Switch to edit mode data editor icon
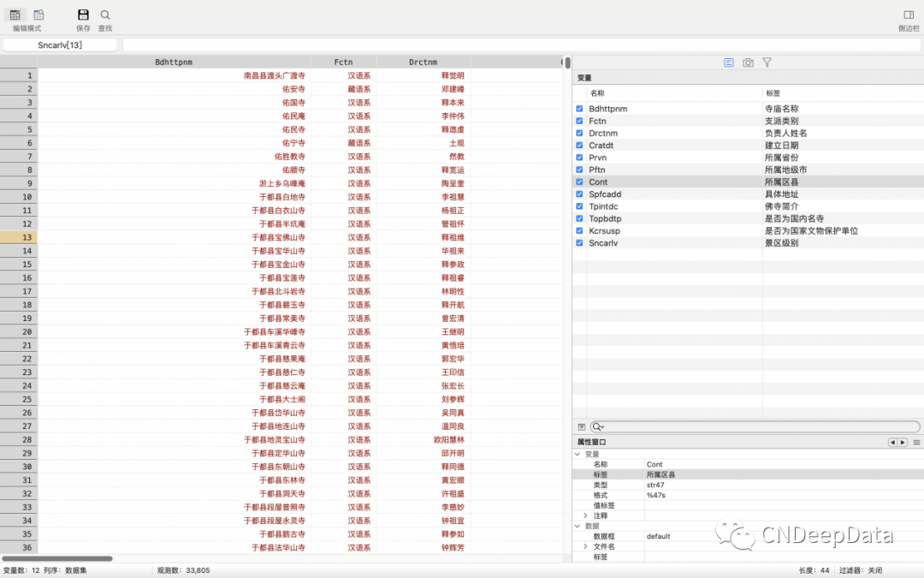924x578 pixels. point(15,15)
